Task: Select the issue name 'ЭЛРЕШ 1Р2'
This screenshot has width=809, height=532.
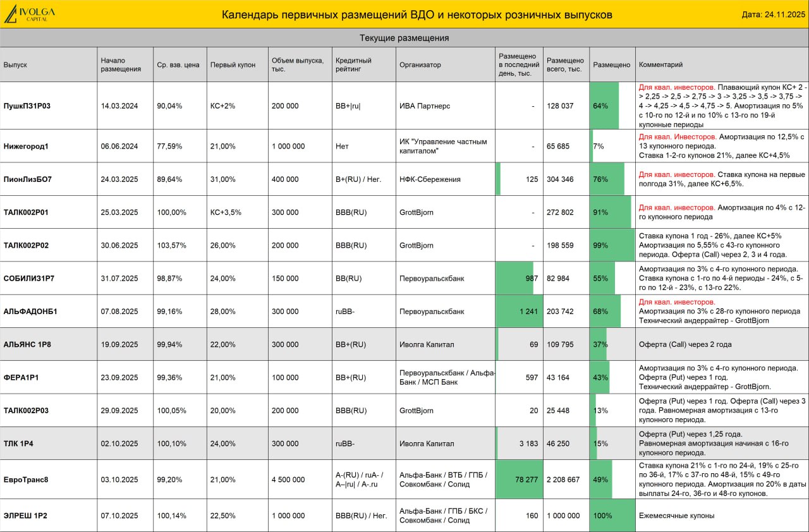Action: pos(25,516)
